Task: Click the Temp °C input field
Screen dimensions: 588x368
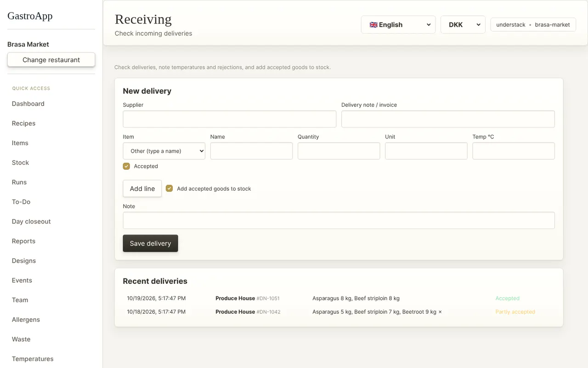Action: point(514,151)
